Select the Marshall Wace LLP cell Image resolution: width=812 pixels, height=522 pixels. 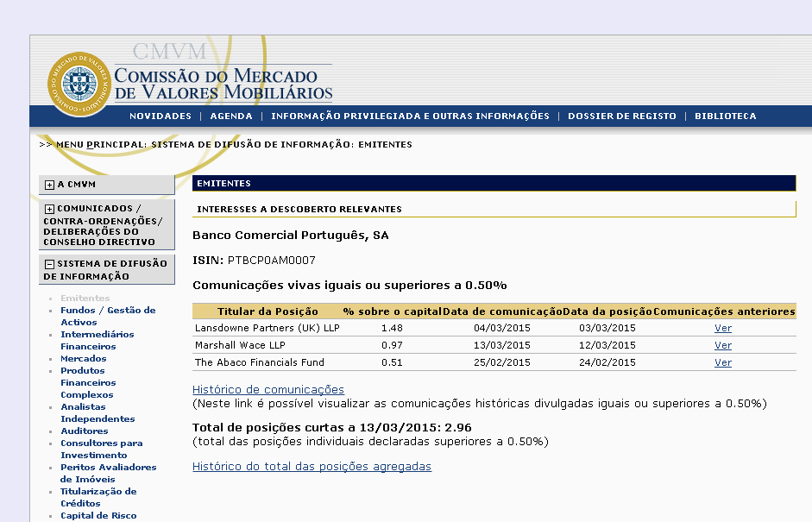click(240, 345)
